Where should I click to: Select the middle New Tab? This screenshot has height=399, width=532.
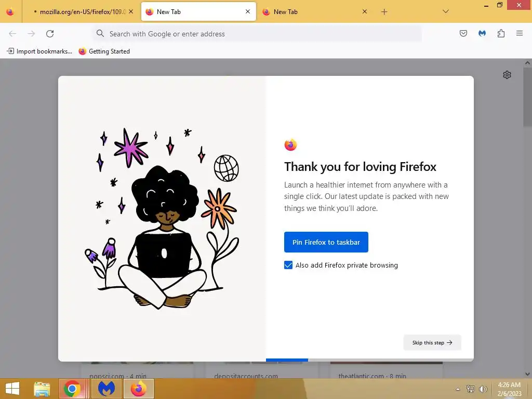coord(198,12)
